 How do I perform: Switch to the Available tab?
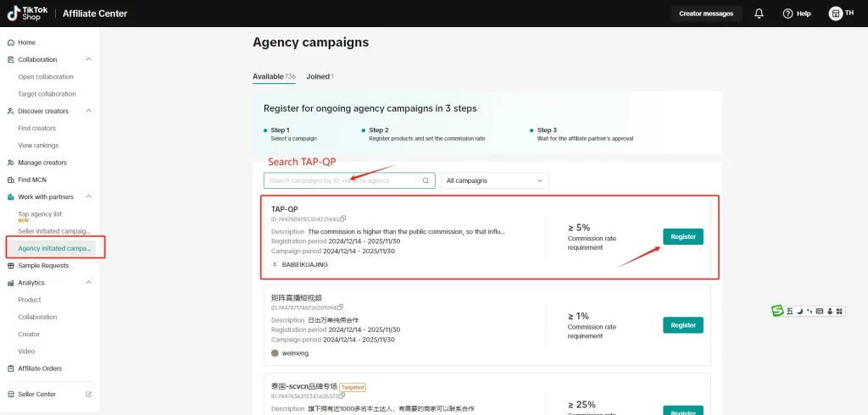pos(274,76)
